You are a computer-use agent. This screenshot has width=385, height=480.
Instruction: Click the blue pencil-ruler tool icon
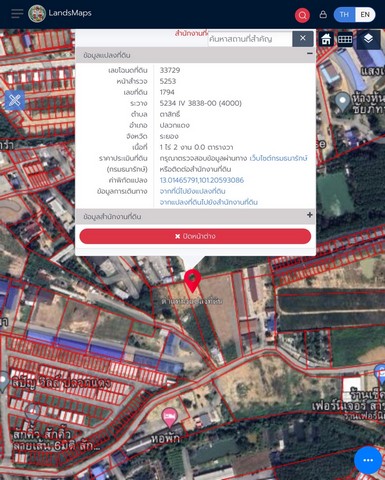tap(15, 100)
